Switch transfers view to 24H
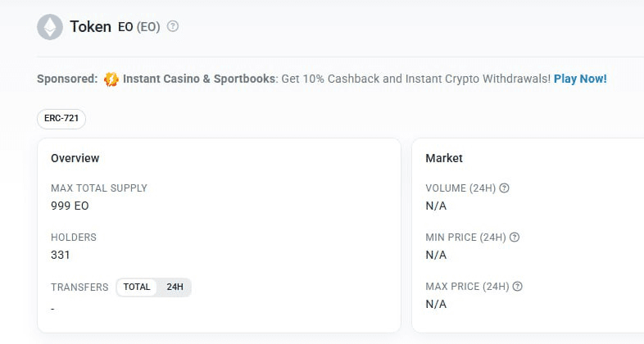 [x=175, y=287]
